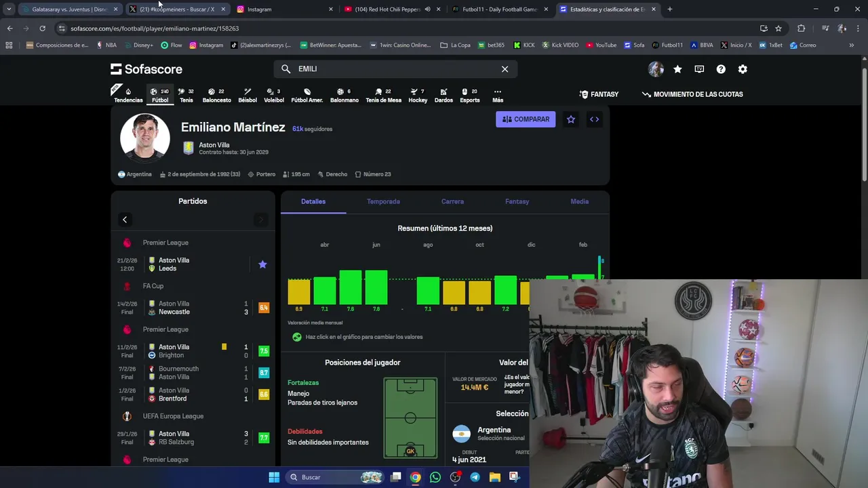The width and height of the screenshot is (868, 488).
Task: Open Aston Villa vs RB Salzburg match
Action: 193,438
